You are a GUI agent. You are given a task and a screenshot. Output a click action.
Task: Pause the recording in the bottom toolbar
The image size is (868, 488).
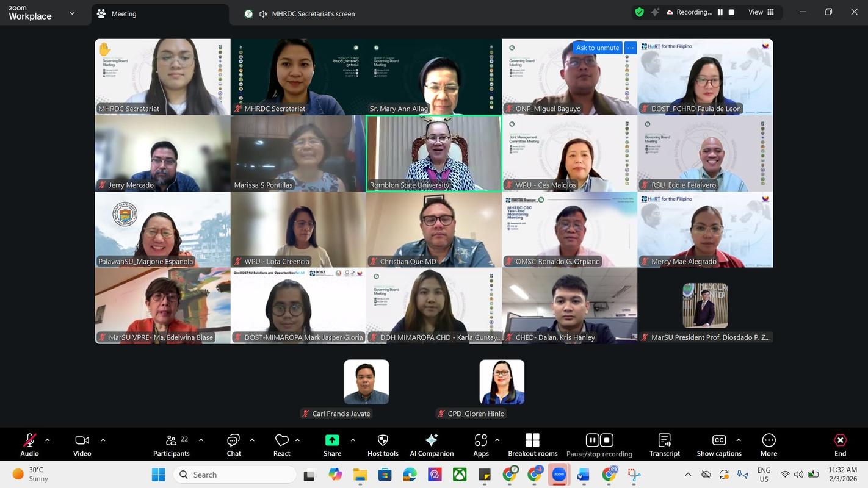(x=592, y=440)
